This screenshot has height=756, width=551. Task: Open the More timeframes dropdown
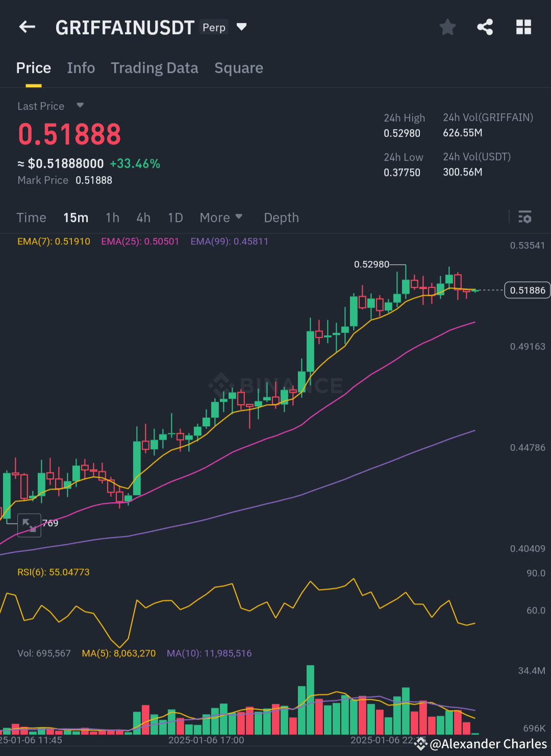221,217
